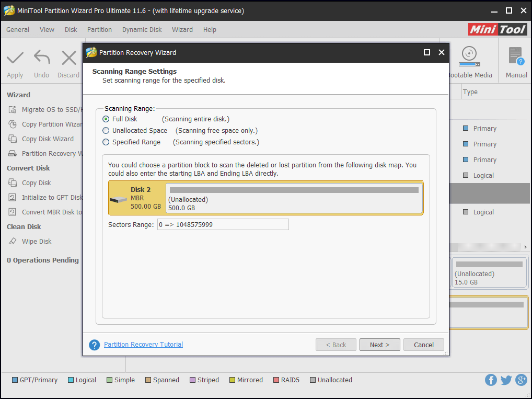Click the GPT/Primary legend swatch
Viewport: 532px width, 399px height.
[x=15, y=380]
